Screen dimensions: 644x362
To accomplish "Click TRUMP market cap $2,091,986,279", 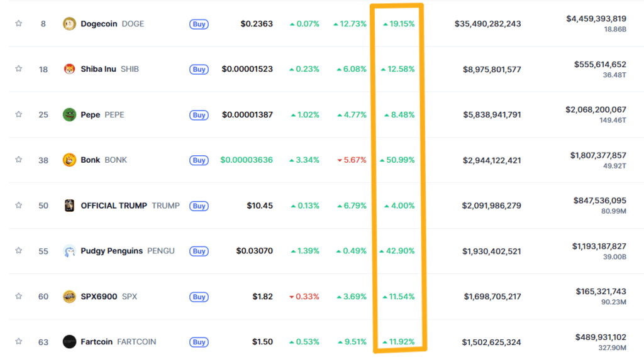I will (491, 206).
